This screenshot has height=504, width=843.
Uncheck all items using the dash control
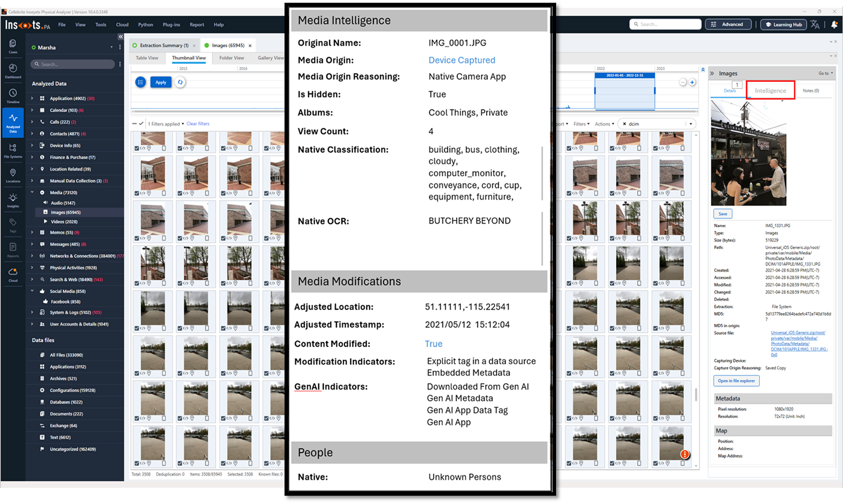134,123
